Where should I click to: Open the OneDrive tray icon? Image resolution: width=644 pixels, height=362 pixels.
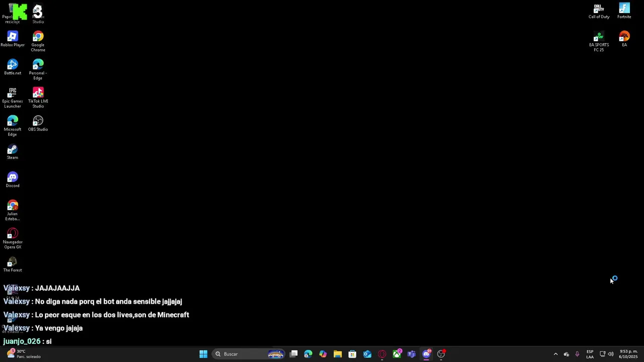click(566, 354)
